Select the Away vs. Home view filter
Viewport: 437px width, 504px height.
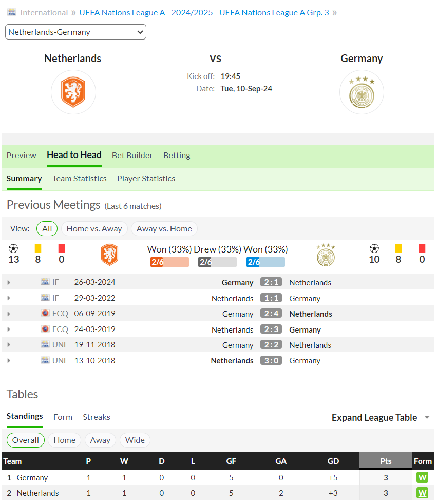tap(164, 229)
